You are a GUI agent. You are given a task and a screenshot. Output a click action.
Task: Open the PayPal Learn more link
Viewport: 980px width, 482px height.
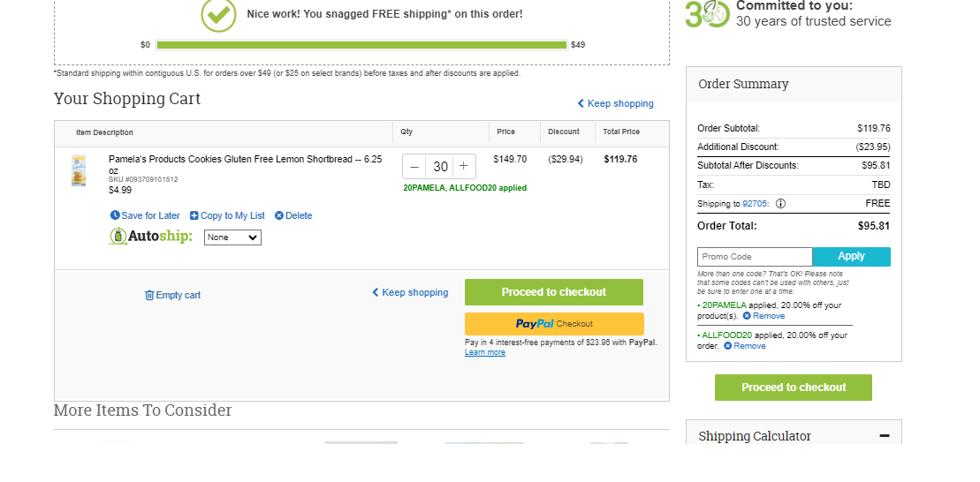coord(485,352)
